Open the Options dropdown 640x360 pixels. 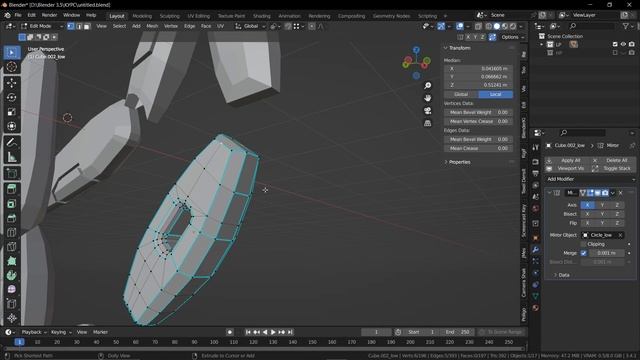(x=512, y=37)
